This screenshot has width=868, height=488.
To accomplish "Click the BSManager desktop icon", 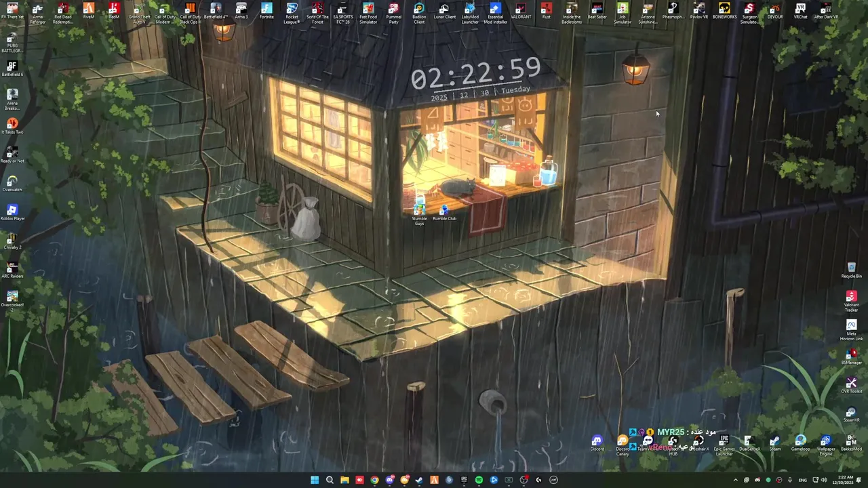I will pos(852,357).
